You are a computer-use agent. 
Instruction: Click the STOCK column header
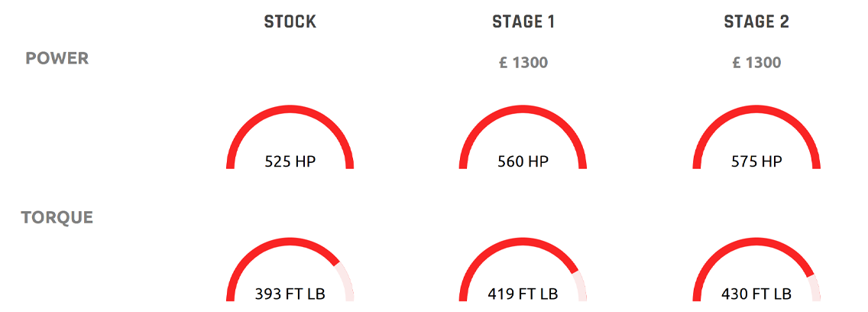coord(290,22)
